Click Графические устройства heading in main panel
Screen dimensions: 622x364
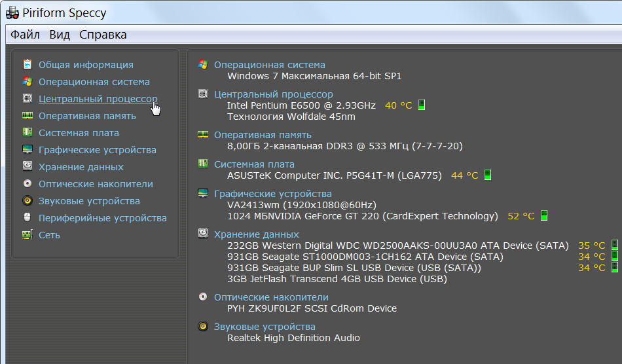click(273, 194)
